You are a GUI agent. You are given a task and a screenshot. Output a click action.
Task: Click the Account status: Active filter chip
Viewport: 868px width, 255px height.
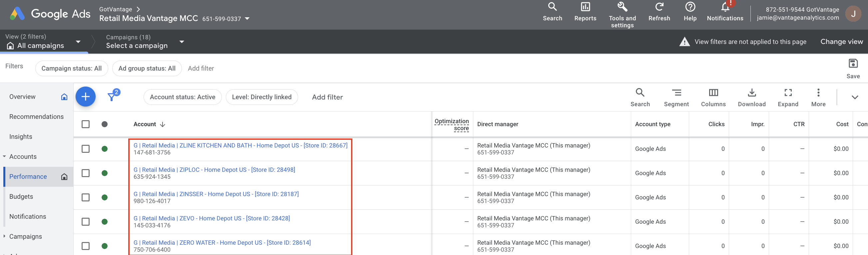pos(182,97)
